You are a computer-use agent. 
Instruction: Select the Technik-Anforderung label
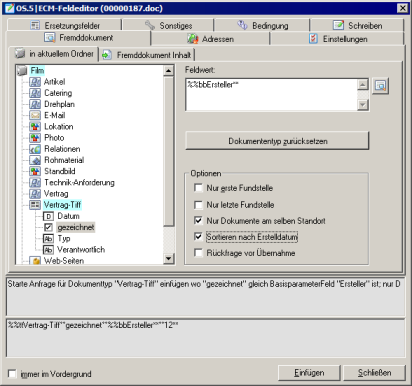(x=79, y=183)
